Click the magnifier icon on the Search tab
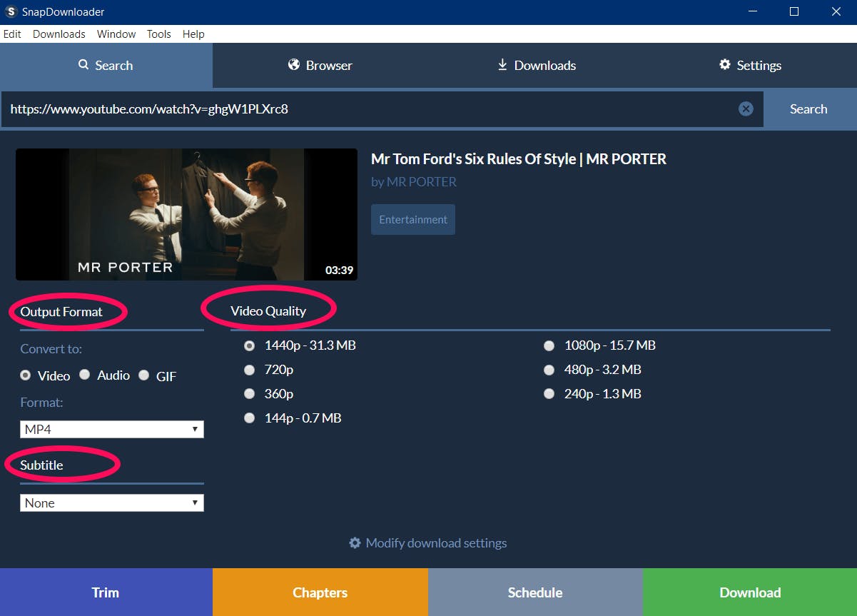Viewport: 857px width, 616px height. 83,65
